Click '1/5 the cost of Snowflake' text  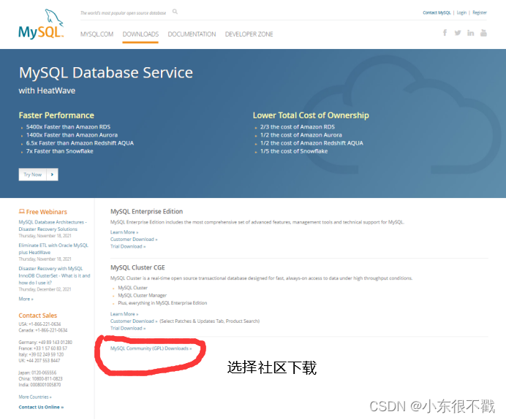[x=294, y=151]
